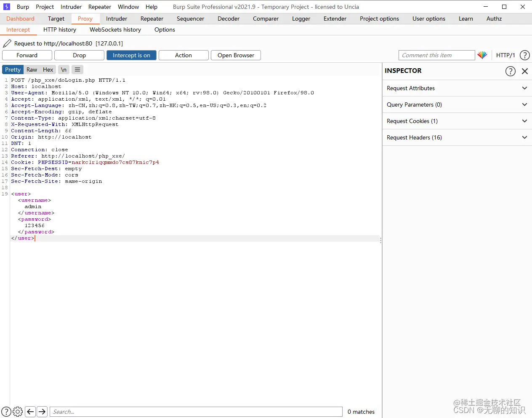This screenshot has height=418, width=532.
Task: Expand Query Parameters (0) section
Action: pyautogui.click(x=457, y=104)
